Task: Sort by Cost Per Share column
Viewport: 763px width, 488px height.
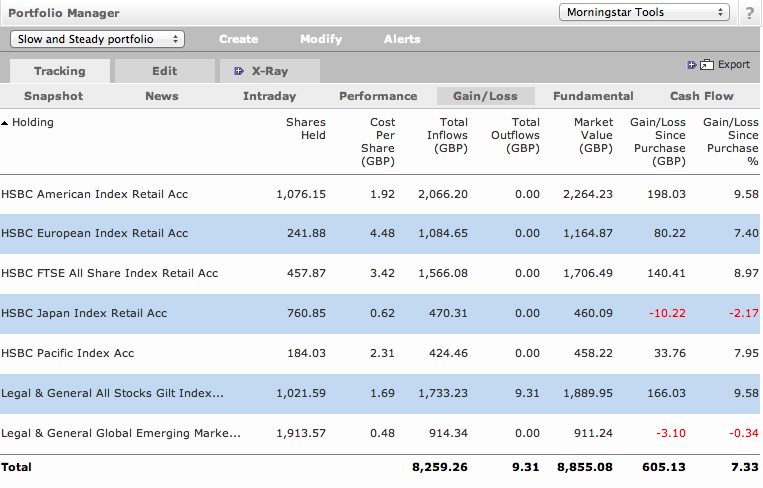Action: [378, 142]
